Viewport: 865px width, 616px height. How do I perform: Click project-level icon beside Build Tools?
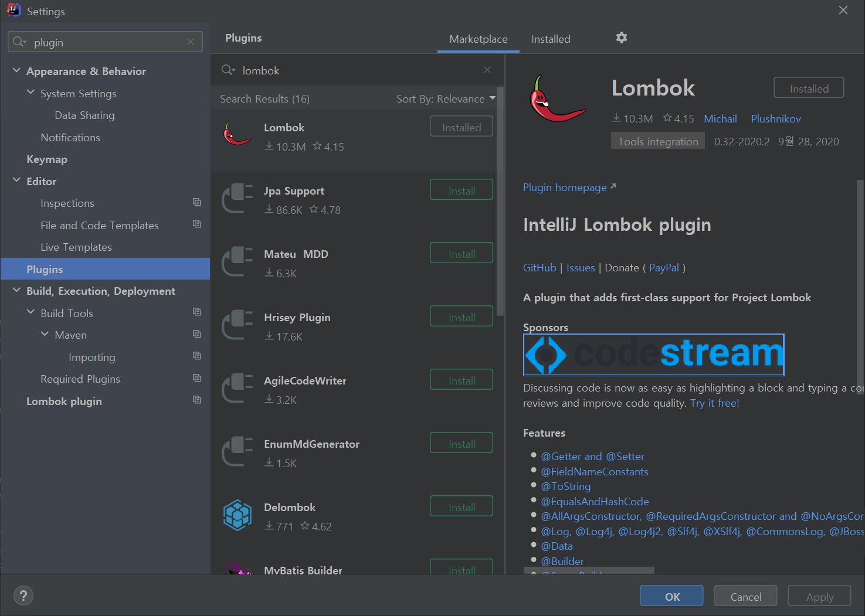(x=197, y=312)
